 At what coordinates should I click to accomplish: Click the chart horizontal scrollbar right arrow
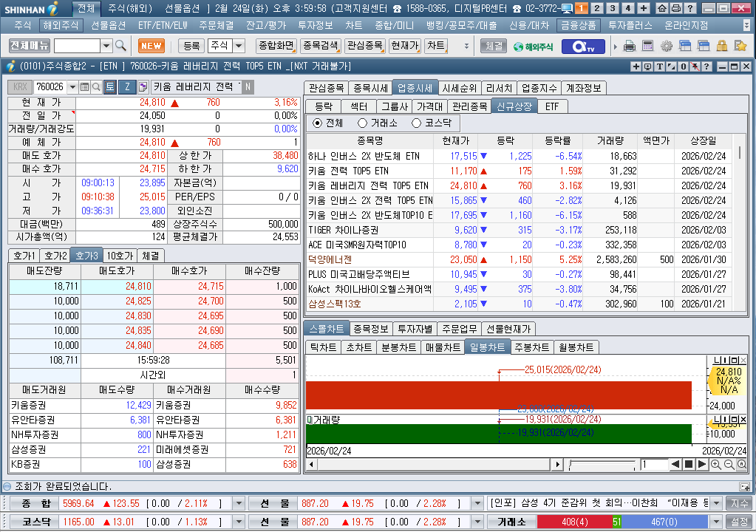point(557,465)
